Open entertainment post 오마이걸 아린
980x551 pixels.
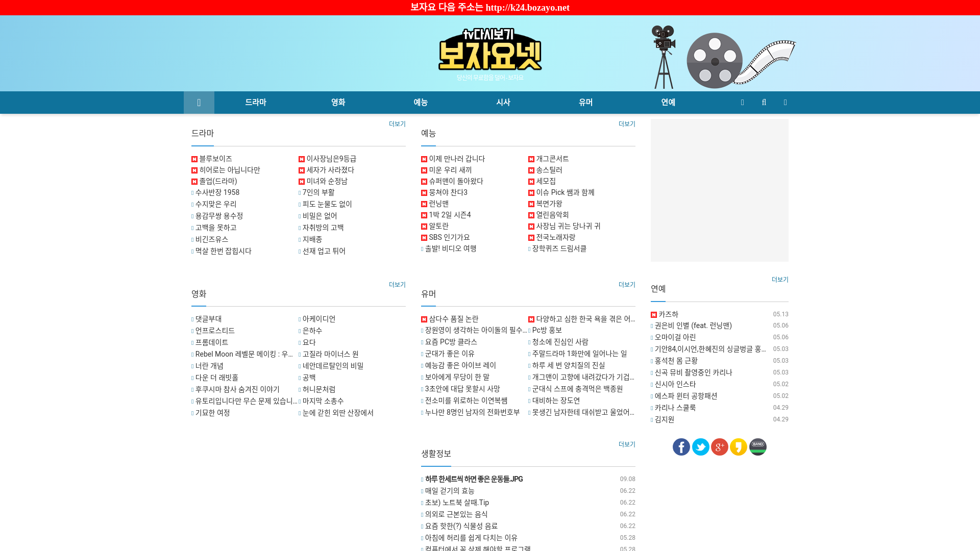[x=675, y=337]
